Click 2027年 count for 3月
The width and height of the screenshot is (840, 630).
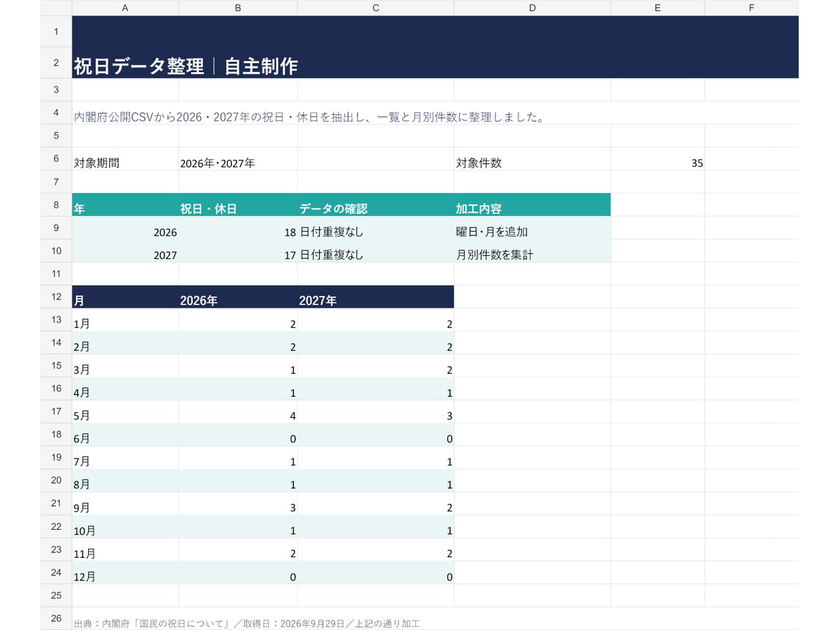(376, 366)
